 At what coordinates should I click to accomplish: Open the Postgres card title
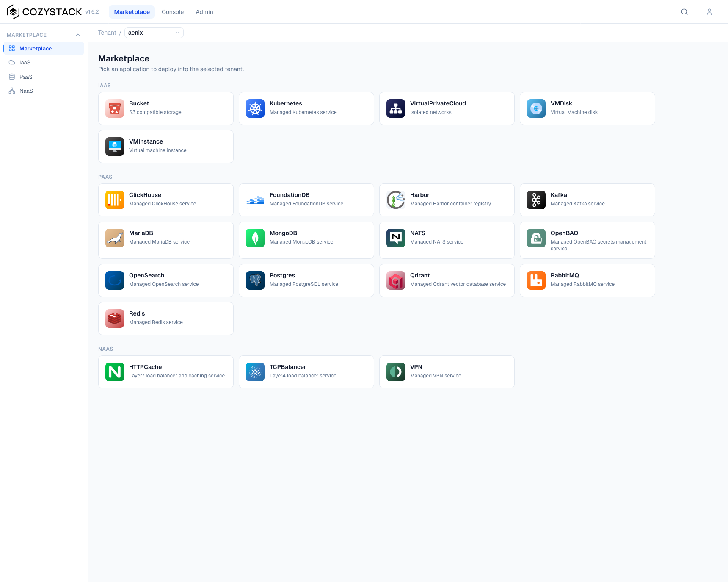pyautogui.click(x=282, y=275)
